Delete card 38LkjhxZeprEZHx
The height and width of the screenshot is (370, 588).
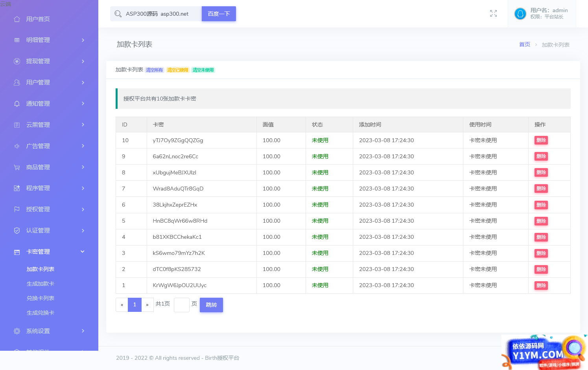point(541,205)
